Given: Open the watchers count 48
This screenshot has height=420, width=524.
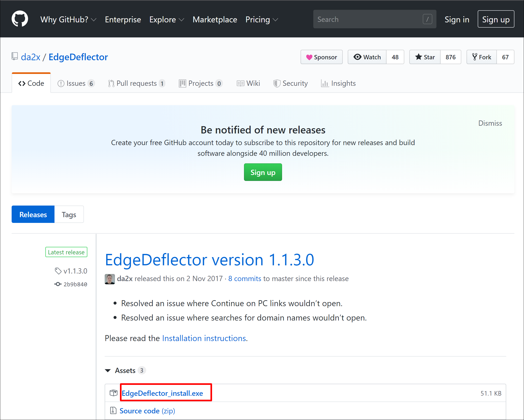Looking at the screenshot, I should 395,57.
